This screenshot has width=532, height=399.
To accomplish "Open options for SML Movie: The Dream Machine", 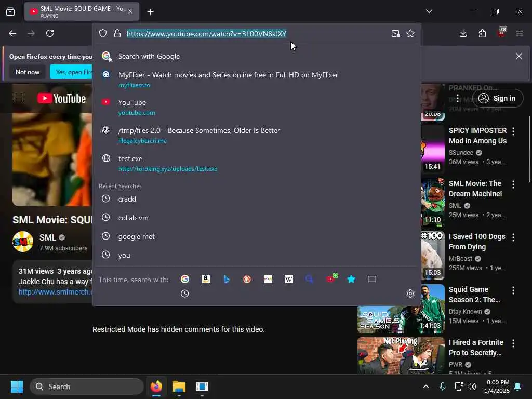I will (513, 184).
